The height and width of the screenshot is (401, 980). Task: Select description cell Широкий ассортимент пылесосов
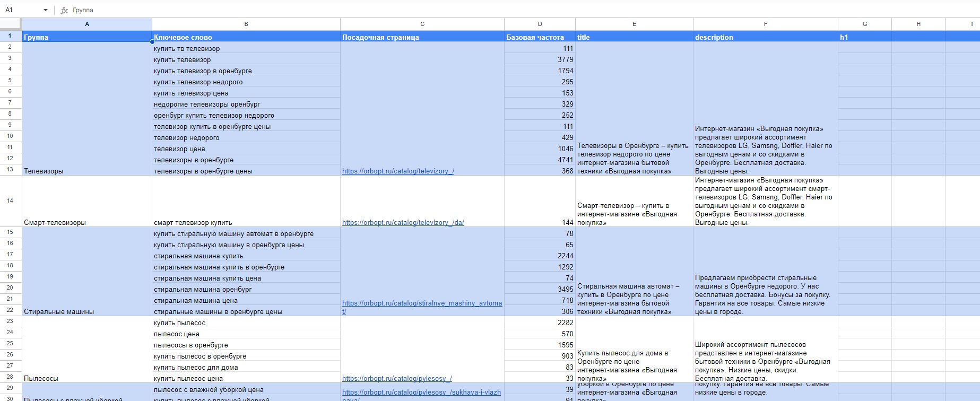pos(766,350)
